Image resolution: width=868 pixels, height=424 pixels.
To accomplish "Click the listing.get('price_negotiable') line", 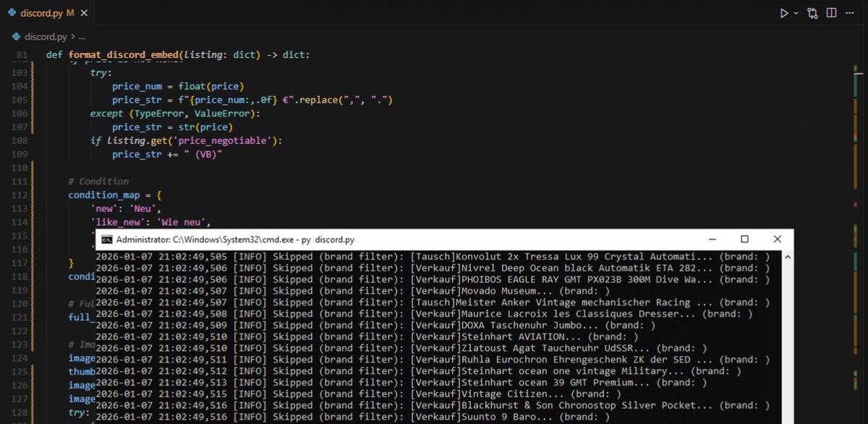I will click(x=187, y=140).
